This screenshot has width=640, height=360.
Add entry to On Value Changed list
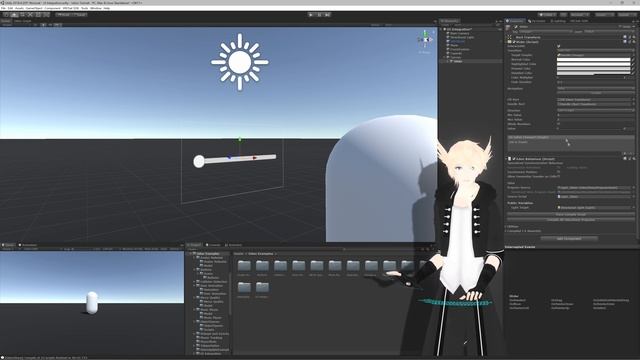tap(625, 154)
